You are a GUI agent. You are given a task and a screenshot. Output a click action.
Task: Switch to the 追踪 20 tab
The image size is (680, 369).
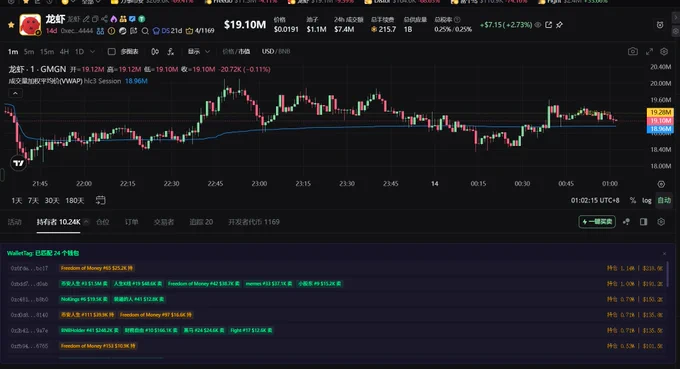[x=201, y=222]
